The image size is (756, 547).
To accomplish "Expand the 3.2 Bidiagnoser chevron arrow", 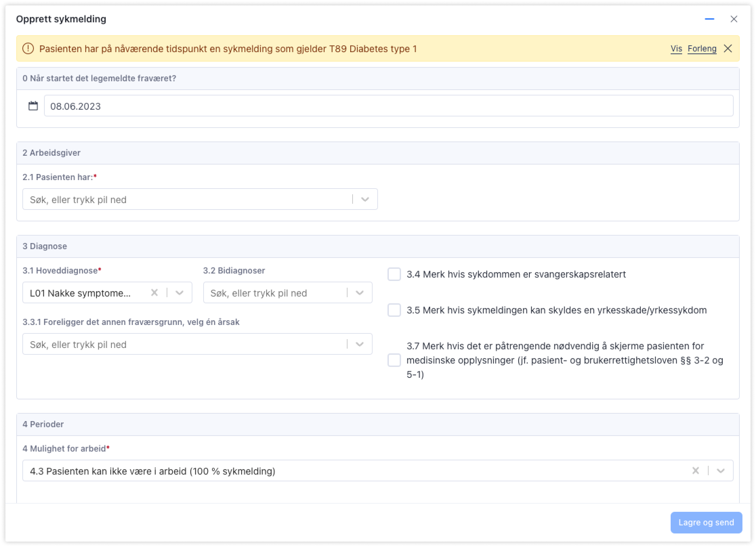I will tap(360, 292).
